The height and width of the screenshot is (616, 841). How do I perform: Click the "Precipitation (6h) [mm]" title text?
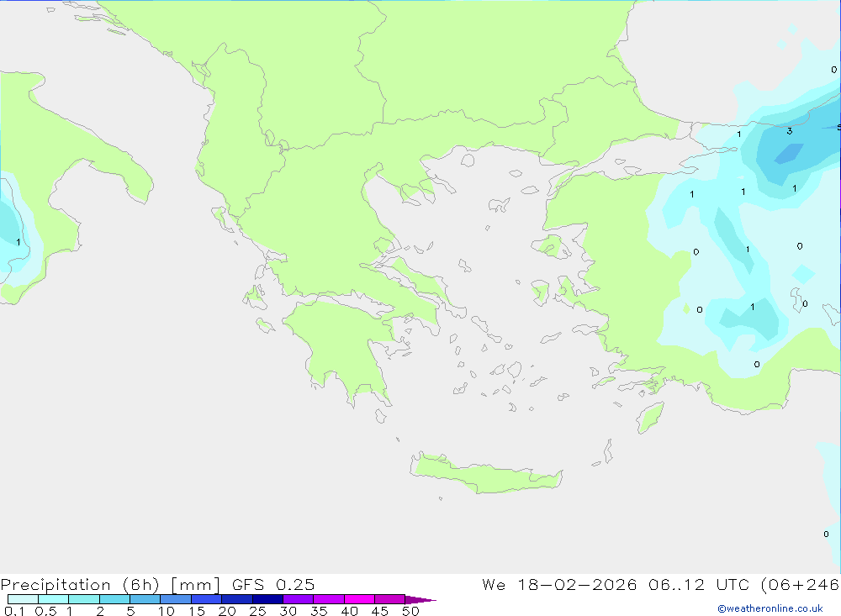tap(110, 584)
